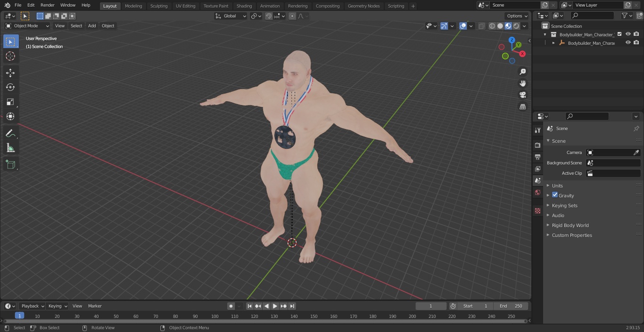Activate the Select Box tool
This screenshot has height=332, width=644.
pos(10,41)
